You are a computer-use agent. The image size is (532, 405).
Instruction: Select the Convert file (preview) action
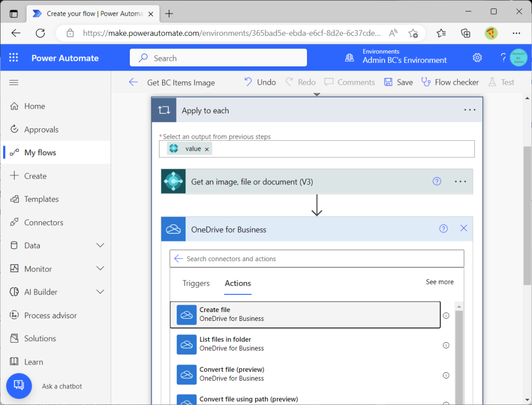(x=305, y=374)
